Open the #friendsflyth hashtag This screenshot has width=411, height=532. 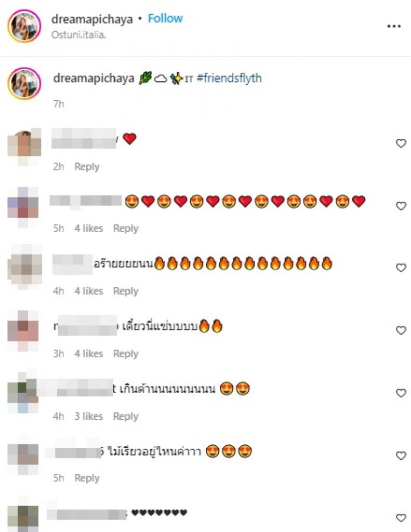[x=229, y=78]
